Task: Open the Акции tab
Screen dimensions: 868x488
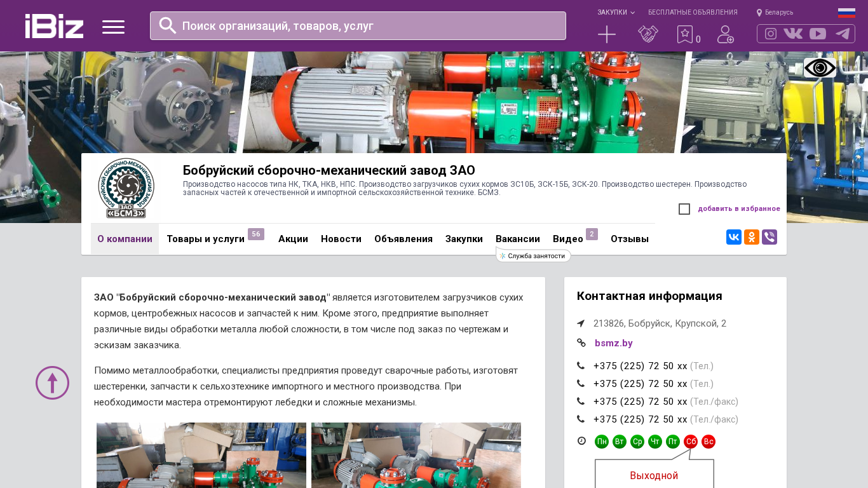Action: pos(293,239)
